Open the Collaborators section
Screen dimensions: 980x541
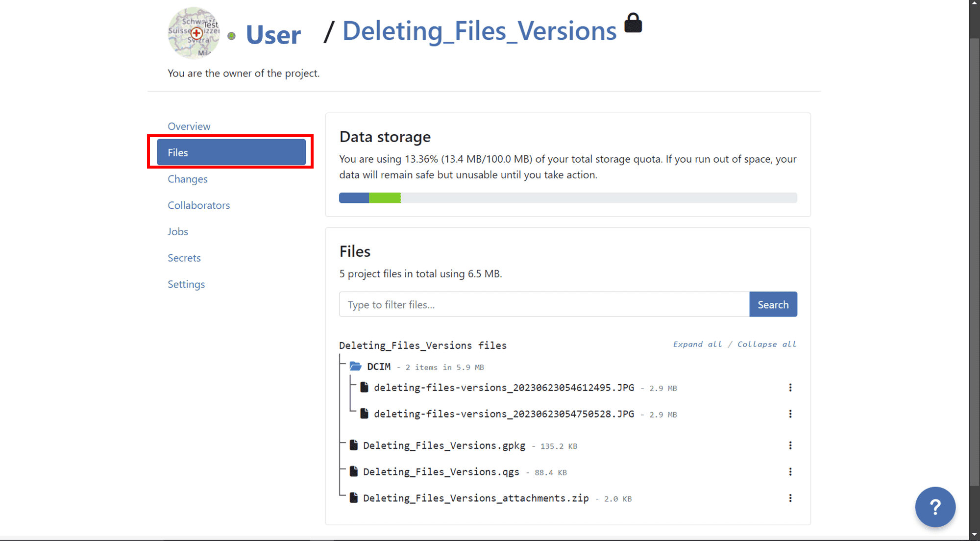[199, 205]
